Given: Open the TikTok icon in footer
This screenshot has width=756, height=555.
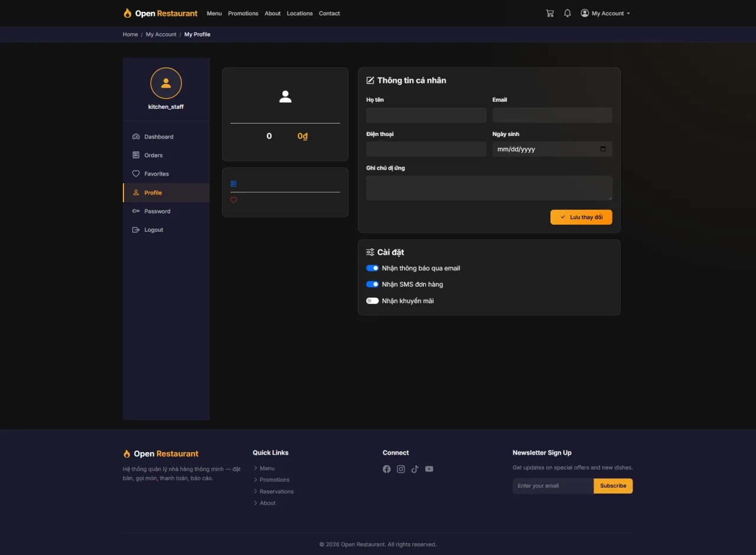Looking at the screenshot, I should (x=415, y=469).
